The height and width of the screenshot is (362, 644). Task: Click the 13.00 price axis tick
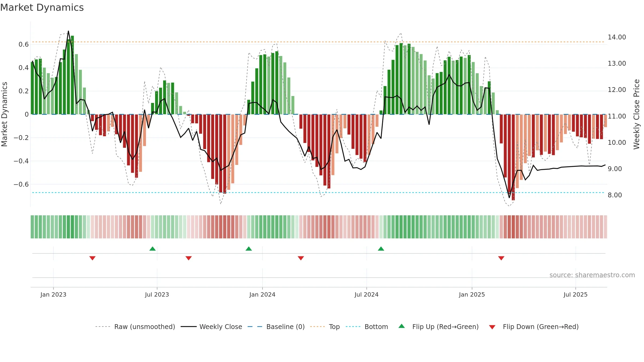click(617, 64)
